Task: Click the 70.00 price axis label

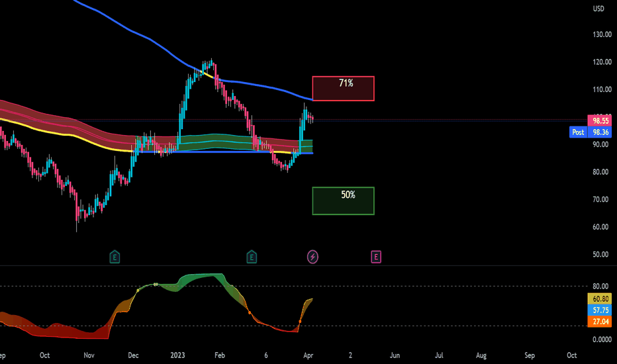Action: [x=600, y=199]
